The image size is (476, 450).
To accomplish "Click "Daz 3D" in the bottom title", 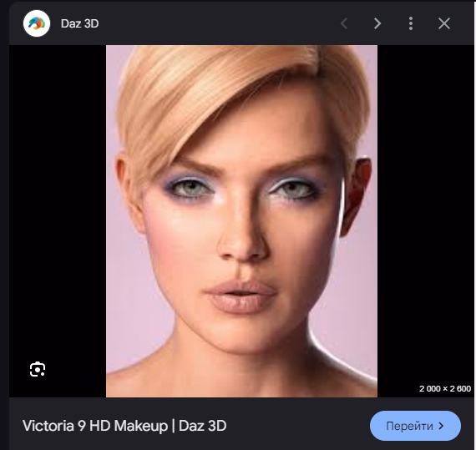I will (202, 426).
